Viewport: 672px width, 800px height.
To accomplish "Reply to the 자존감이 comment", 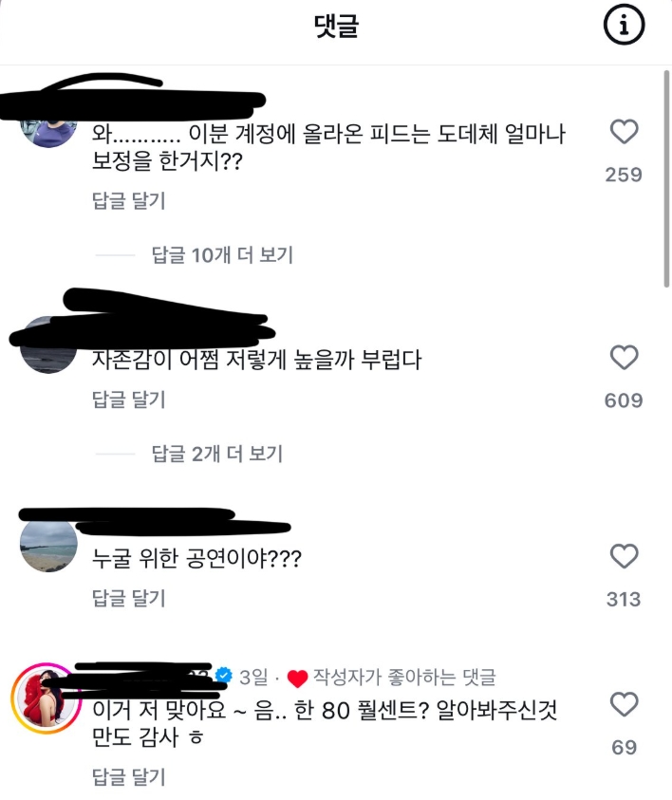I will click(x=128, y=399).
